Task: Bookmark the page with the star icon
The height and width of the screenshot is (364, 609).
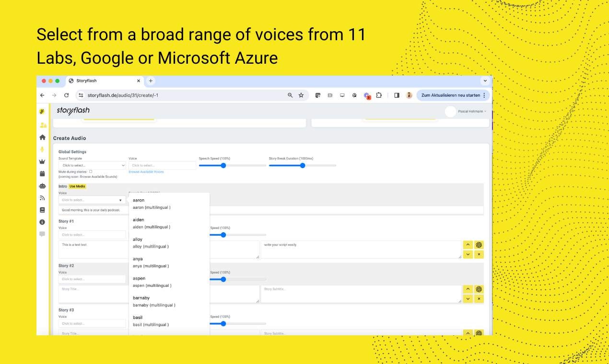Action: click(x=301, y=95)
